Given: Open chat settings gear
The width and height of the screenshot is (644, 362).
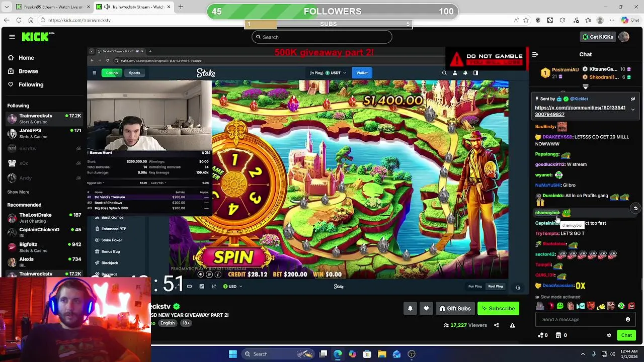Looking at the screenshot, I should 609,335.
